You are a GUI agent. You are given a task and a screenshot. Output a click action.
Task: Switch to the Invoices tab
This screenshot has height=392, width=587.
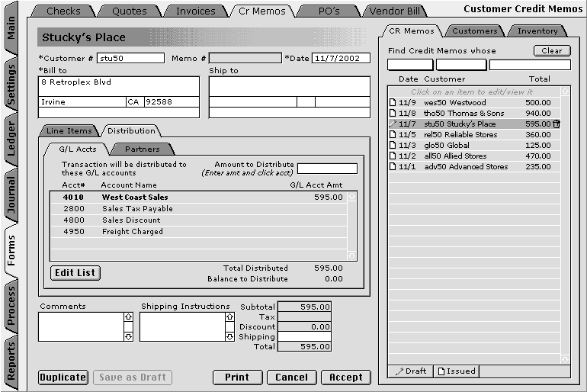(x=195, y=11)
